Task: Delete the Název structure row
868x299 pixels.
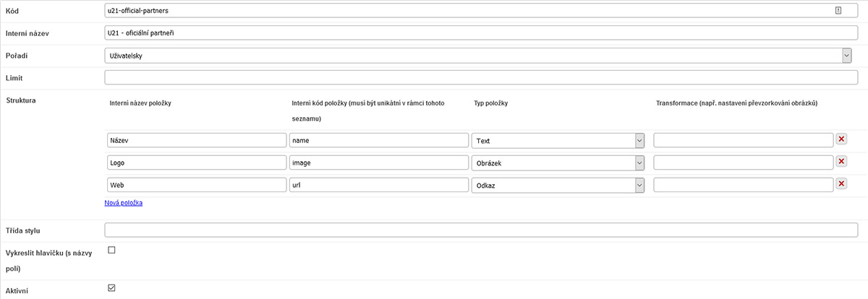Action: point(841,139)
